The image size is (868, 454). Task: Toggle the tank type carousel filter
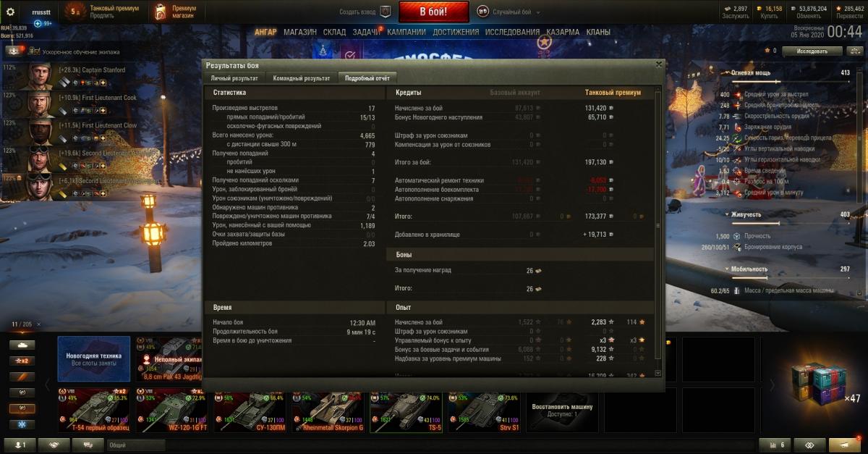(x=20, y=345)
